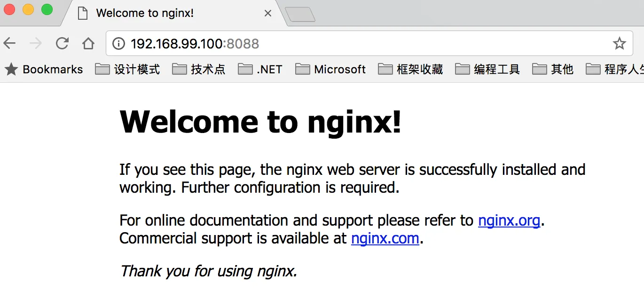Expand the 技术点 bookmark folder
Viewport: 644px width, 298px height.
(199, 70)
